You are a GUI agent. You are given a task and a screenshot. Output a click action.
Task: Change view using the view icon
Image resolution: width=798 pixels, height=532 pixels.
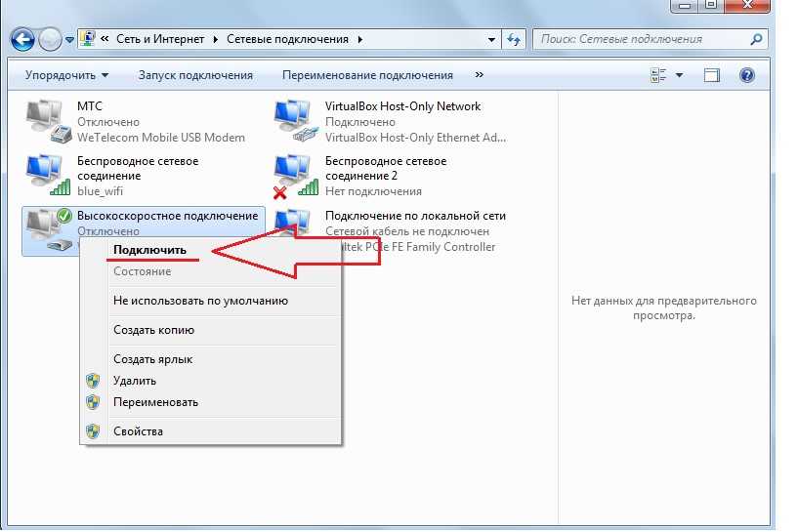click(658, 75)
